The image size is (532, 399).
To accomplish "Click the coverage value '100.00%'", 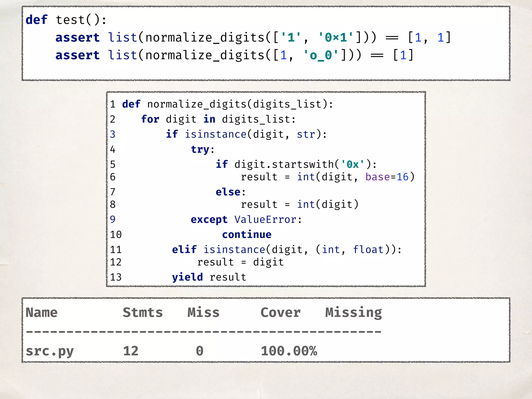I will click(x=289, y=351).
